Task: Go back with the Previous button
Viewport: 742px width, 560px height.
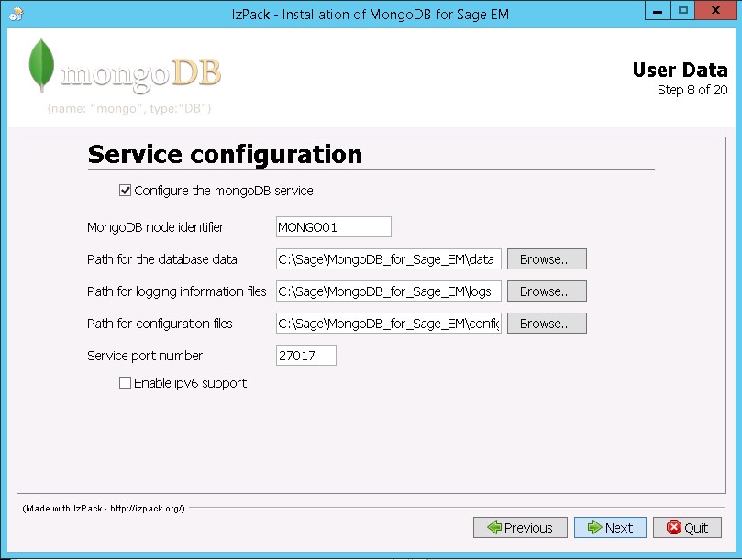Action: coord(520,527)
